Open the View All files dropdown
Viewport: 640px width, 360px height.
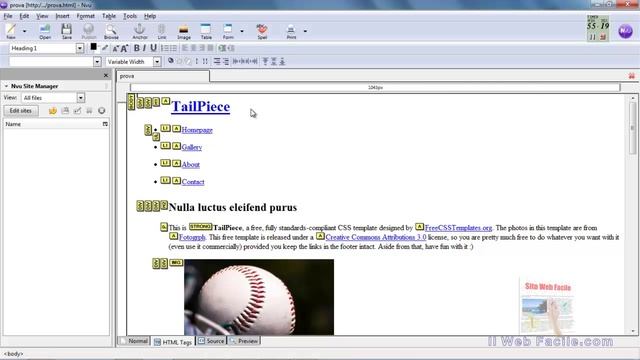point(80,98)
